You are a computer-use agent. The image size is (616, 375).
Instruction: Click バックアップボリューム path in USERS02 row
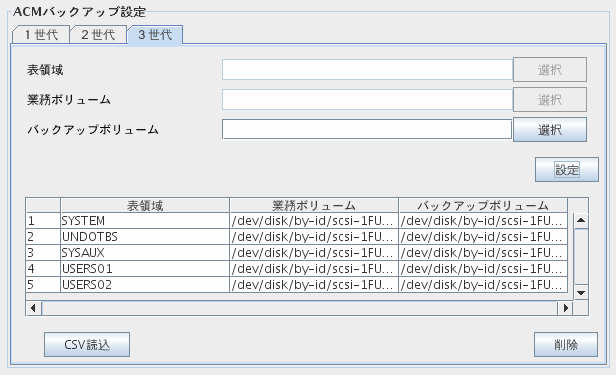483,284
